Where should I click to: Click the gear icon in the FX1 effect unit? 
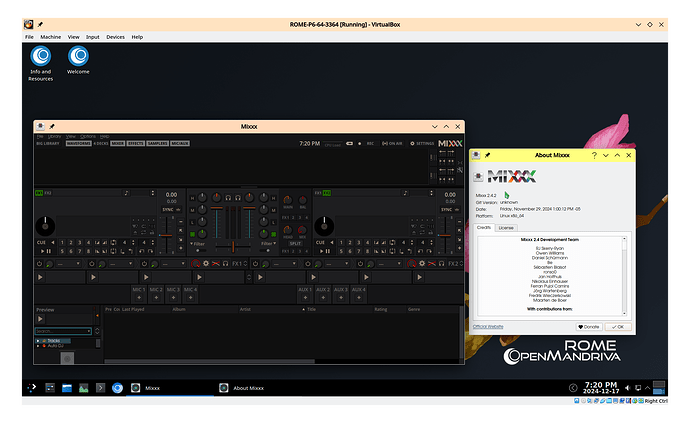coord(206,264)
